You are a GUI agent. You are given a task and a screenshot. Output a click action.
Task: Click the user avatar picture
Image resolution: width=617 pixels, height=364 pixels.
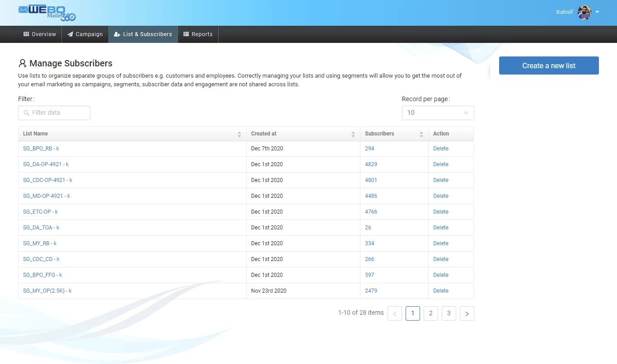584,12
